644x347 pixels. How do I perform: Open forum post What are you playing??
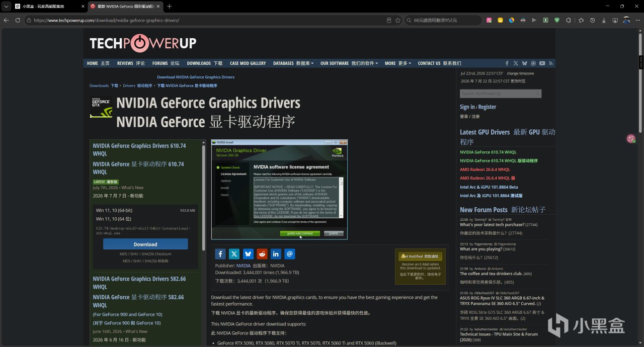tap(481, 249)
